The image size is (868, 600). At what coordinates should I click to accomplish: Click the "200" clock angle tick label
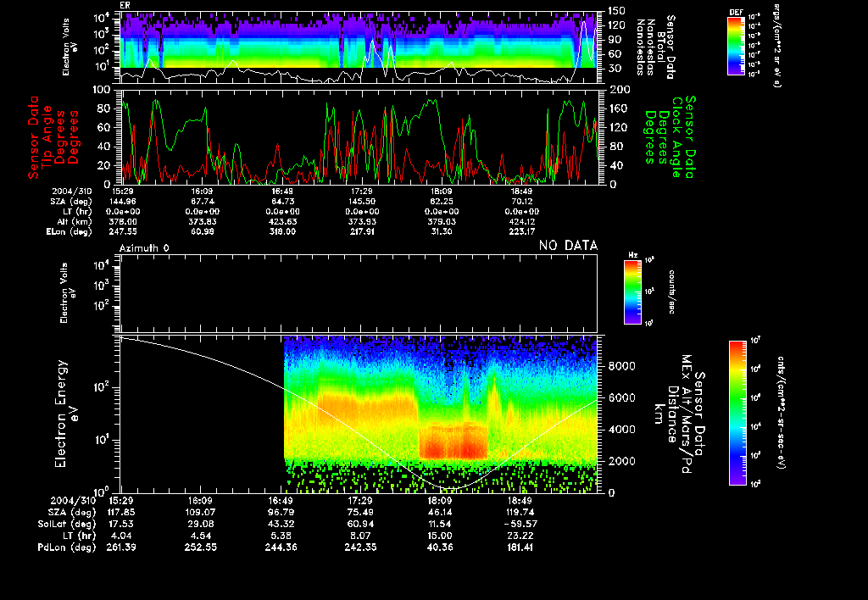(x=619, y=90)
